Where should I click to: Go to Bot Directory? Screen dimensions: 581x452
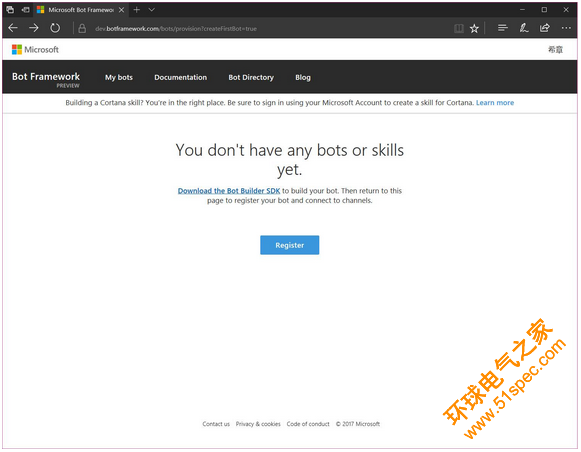coord(251,78)
